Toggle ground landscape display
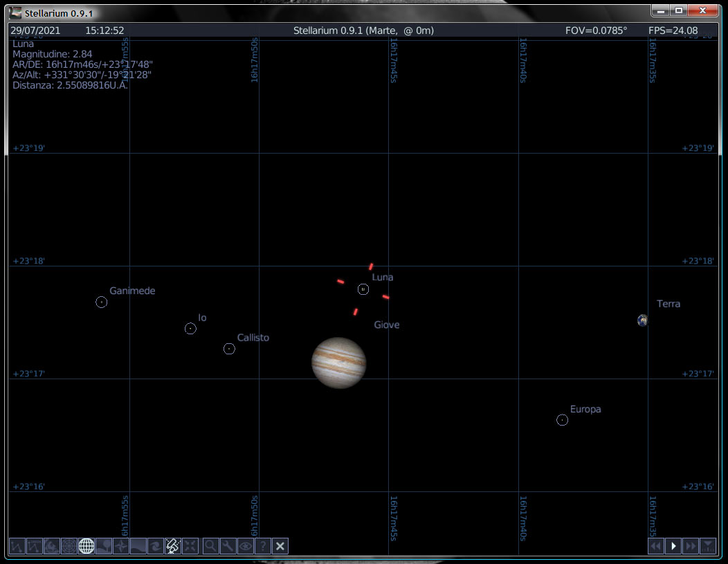Image resolution: width=728 pixels, height=564 pixels. [x=104, y=546]
